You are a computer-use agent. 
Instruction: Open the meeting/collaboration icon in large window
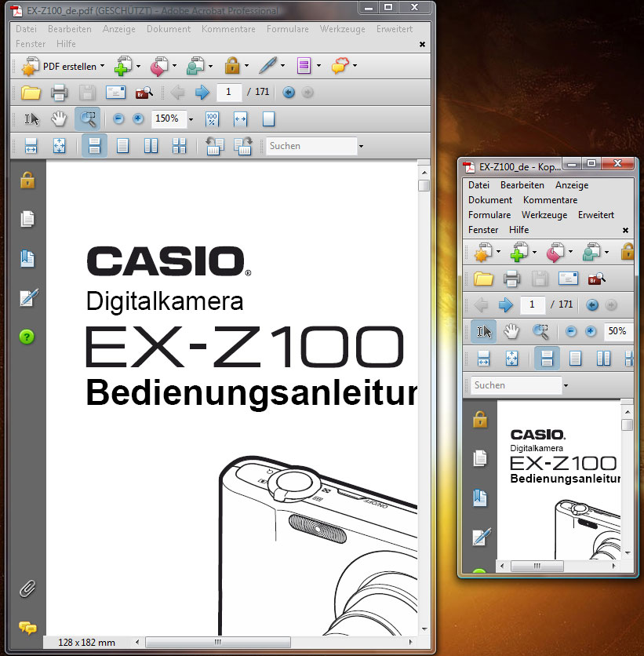tap(195, 66)
